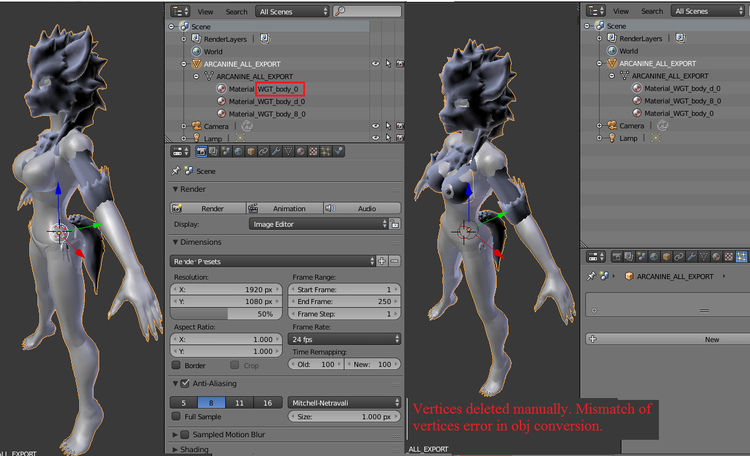Open mesh Data tab in left properties panel
This screenshot has height=456, width=750.
pos(288,151)
